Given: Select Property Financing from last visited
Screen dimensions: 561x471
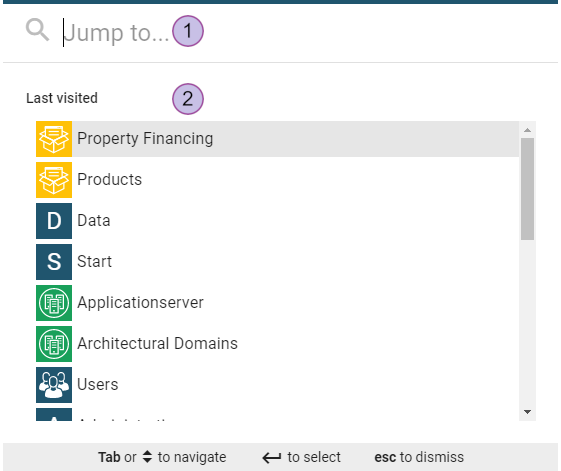Looking at the screenshot, I should pyautogui.click(x=277, y=139).
